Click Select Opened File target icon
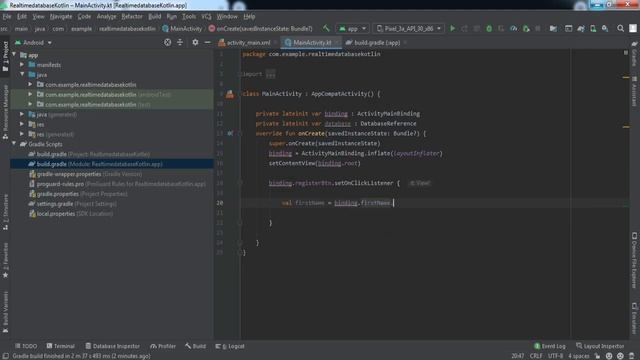 pyautogui.click(x=167, y=42)
